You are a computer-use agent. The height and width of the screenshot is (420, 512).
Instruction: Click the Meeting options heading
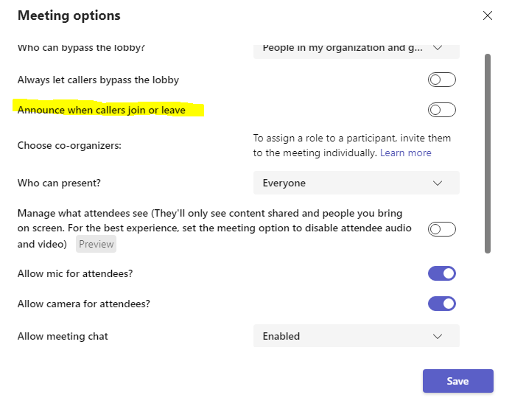(x=69, y=15)
